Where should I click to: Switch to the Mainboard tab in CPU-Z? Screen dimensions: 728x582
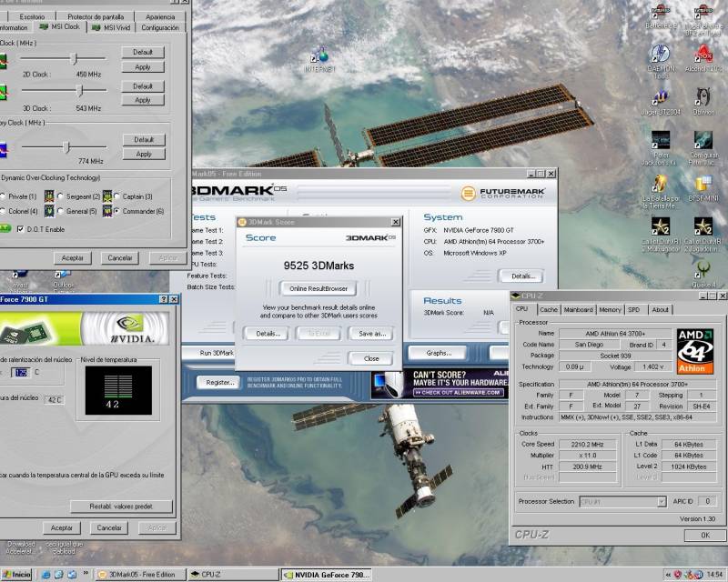pos(578,309)
